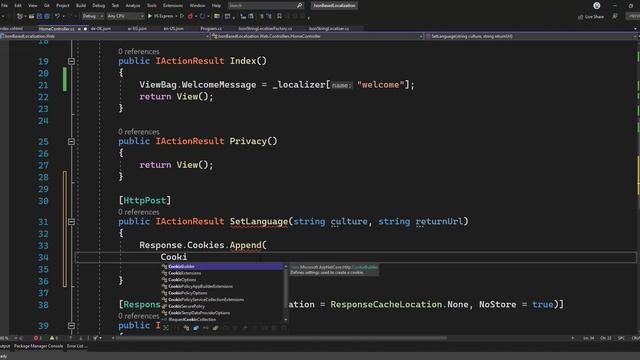Open the project navigation dropdown JsonBasedLocalization.Web
640x360 pixels.
tap(104, 36)
